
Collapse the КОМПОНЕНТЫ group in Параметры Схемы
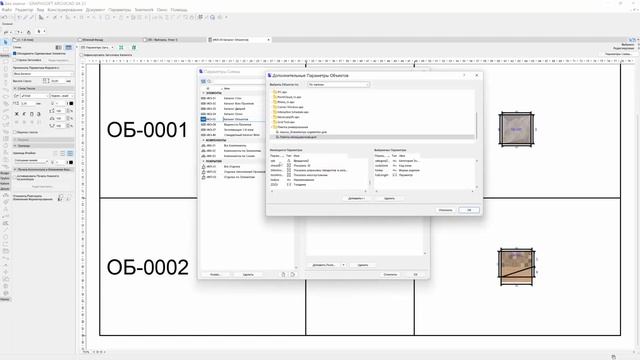coord(203,140)
